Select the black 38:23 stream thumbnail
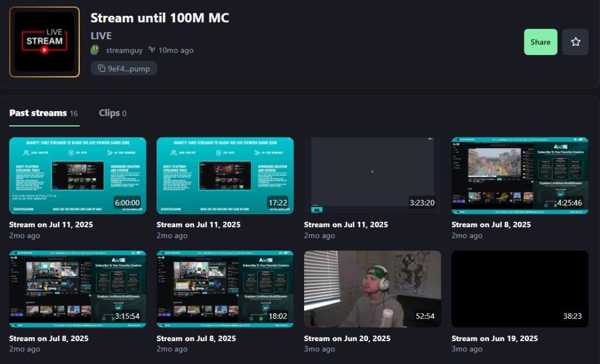The image size is (600, 364). (x=520, y=289)
